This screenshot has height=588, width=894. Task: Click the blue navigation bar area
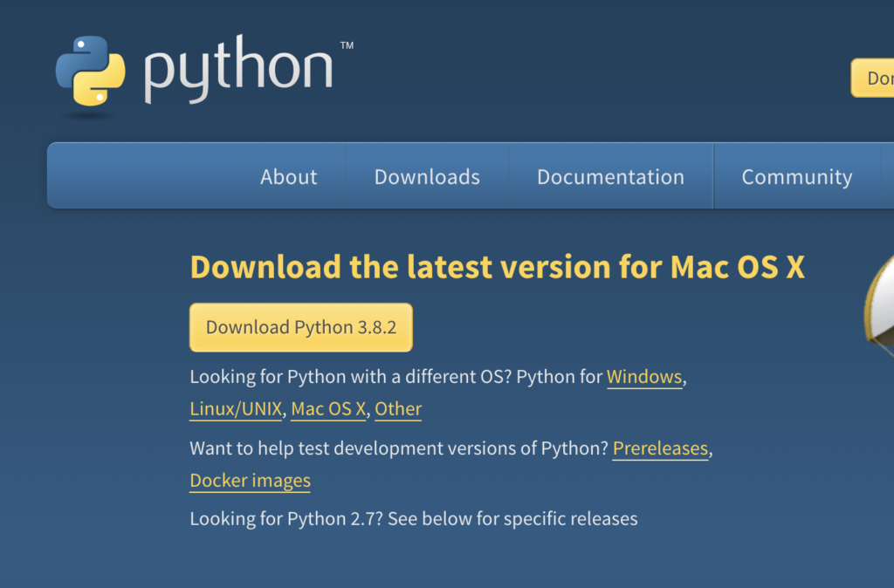(x=131, y=176)
